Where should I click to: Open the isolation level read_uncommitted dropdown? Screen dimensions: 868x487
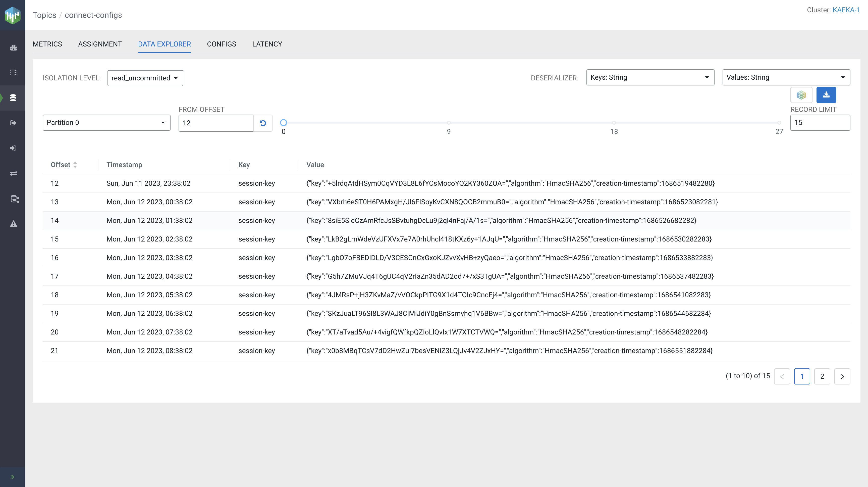pyautogui.click(x=145, y=78)
